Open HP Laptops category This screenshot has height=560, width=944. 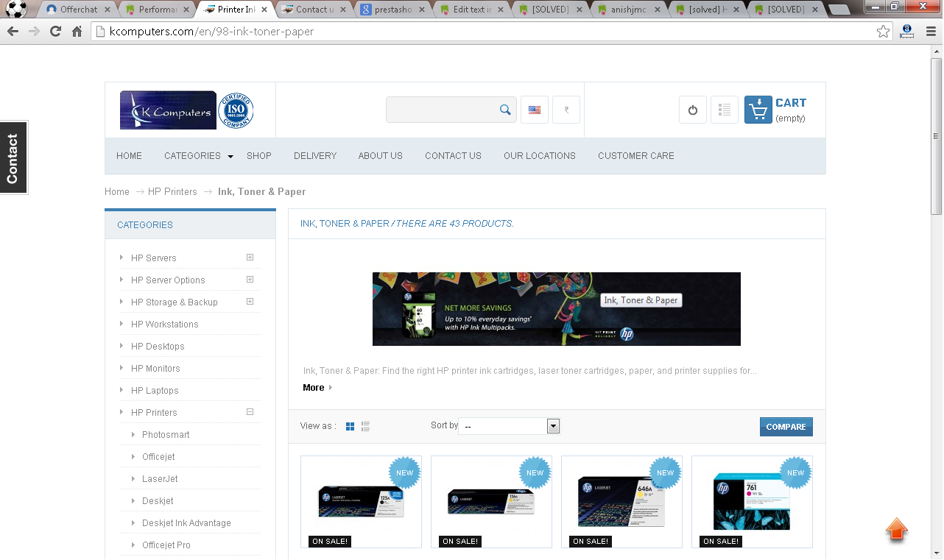click(155, 390)
